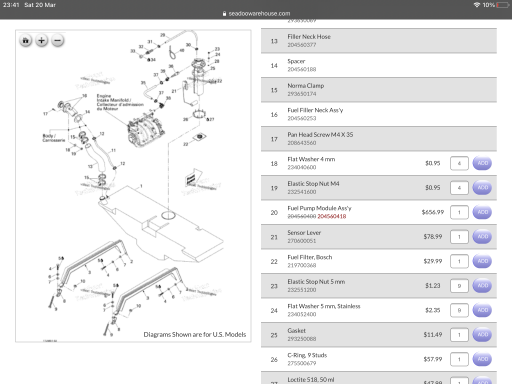The height and width of the screenshot is (384, 512).
Task: Tap the Wi-Fi status icon
Action: click(x=477, y=5)
